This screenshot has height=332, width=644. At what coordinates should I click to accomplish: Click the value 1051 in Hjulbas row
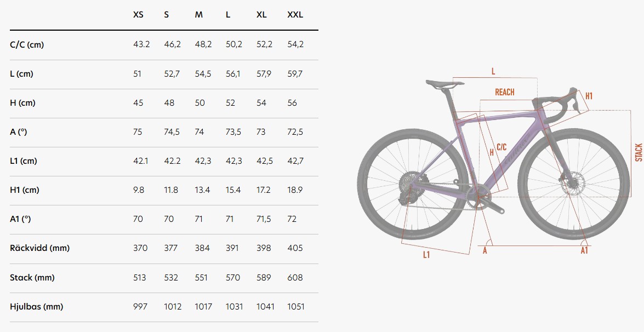click(x=296, y=307)
